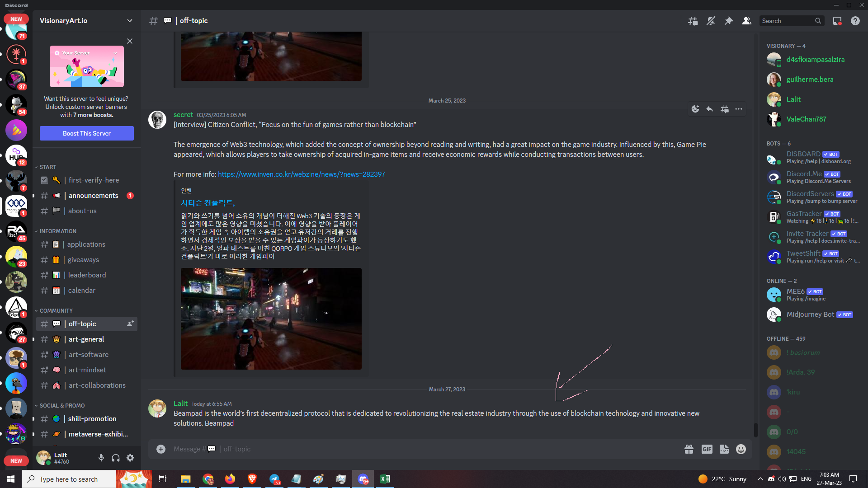Open the giveaways channel
868x488 pixels.
[87, 260]
